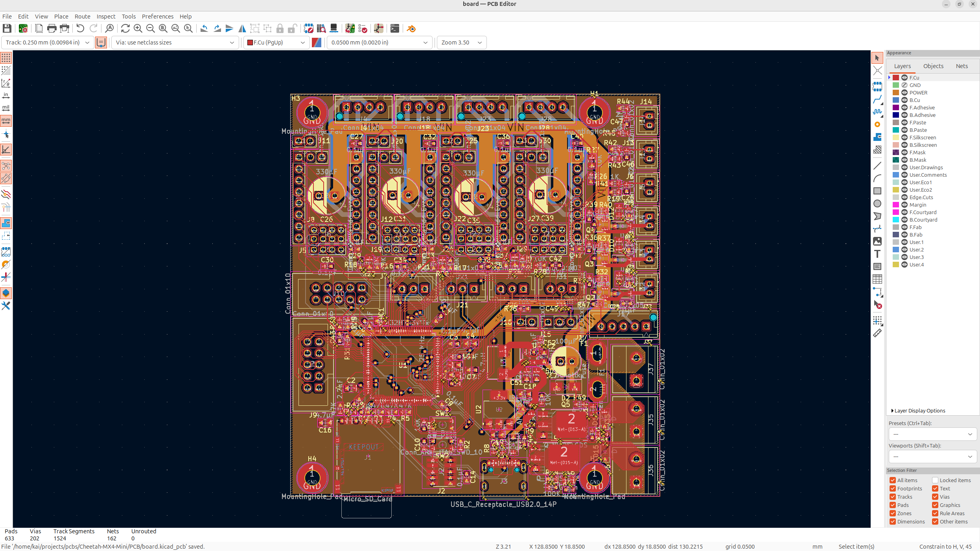The image size is (980, 551).
Task: Select the Route Tracks tool
Action: tap(877, 100)
